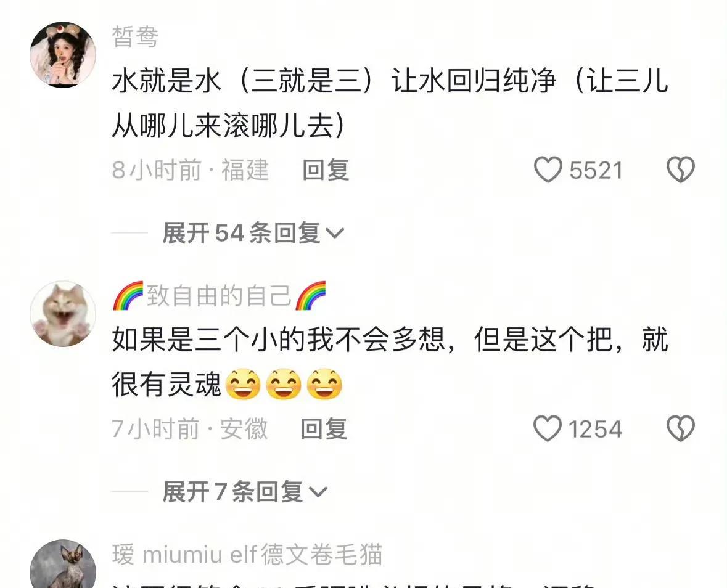Dislike the comment by 皙鸯 with broken heart
This screenshot has height=588, width=727.
[x=680, y=169]
